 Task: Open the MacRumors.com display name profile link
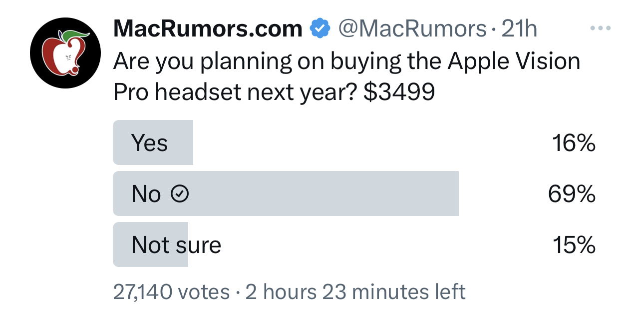[x=208, y=29]
